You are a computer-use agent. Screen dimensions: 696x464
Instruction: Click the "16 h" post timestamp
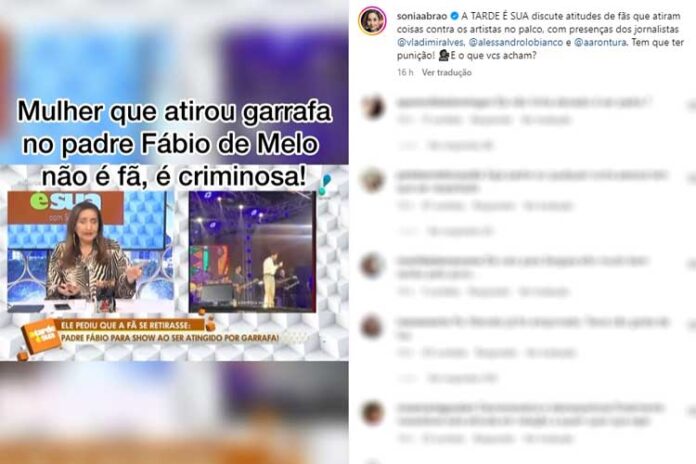click(405, 72)
